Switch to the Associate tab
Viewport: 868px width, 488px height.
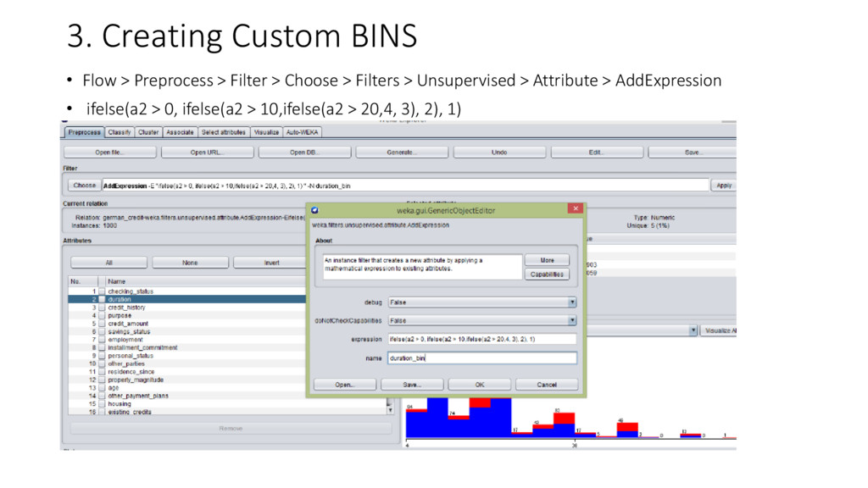[x=180, y=132]
